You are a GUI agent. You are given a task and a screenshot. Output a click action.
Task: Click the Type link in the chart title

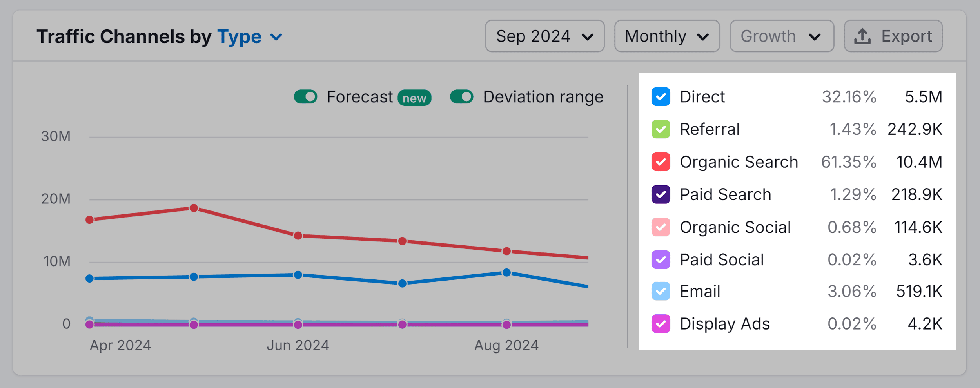coord(239,36)
